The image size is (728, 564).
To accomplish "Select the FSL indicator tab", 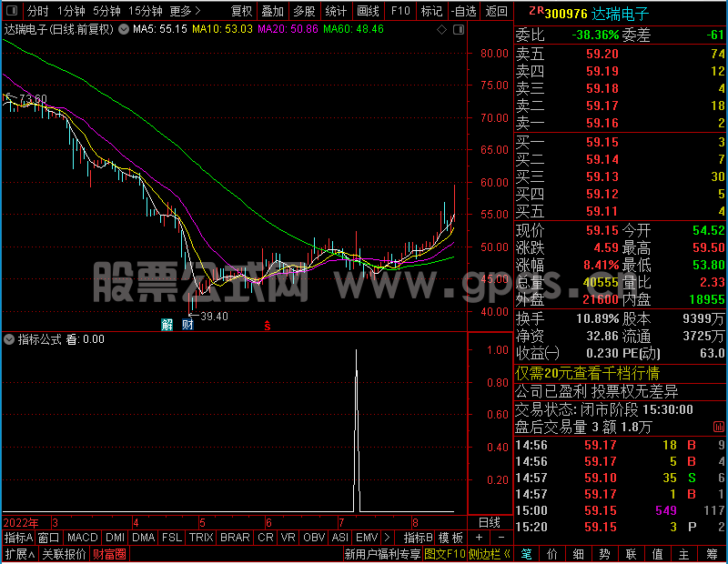I will click(x=171, y=538).
